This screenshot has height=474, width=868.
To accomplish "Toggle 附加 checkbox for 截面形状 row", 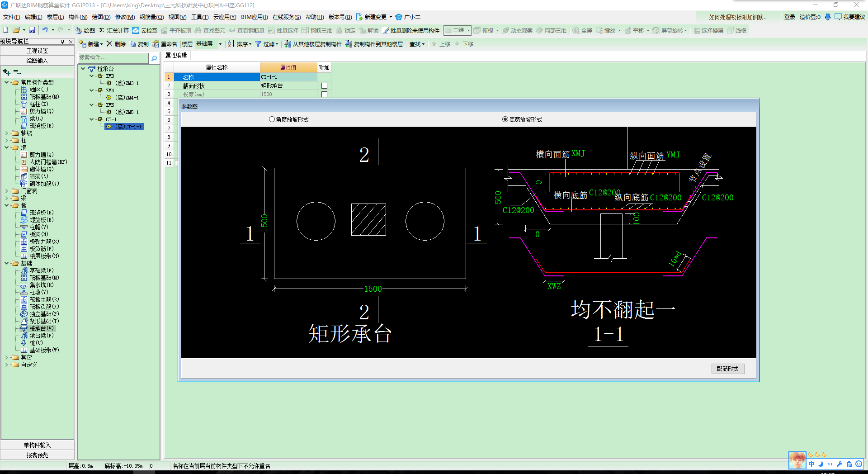I will tap(324, 85).
